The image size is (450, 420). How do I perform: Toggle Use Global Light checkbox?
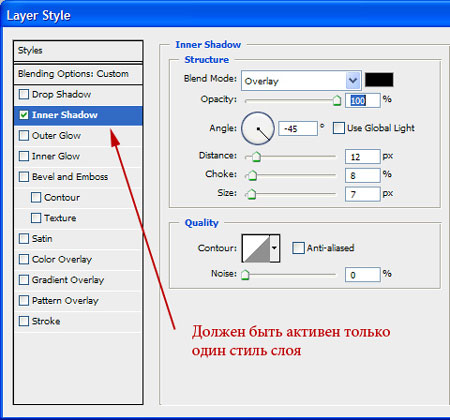pos(339,128)
